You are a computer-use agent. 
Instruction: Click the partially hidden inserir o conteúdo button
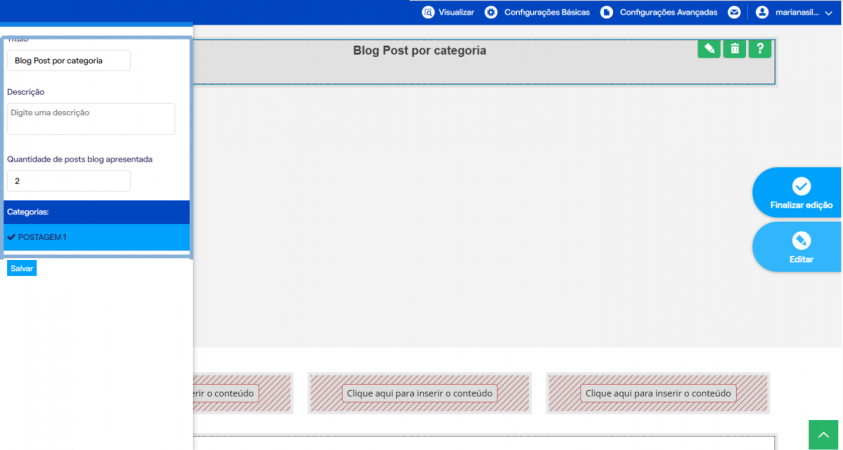click(x=226, y=393)
